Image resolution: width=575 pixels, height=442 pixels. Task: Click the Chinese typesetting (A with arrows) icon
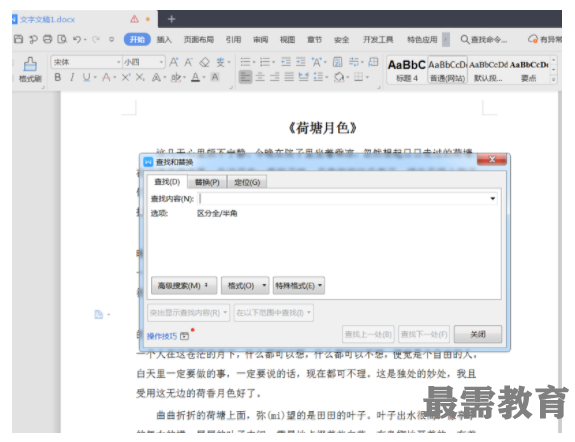[x=316, y=62]
